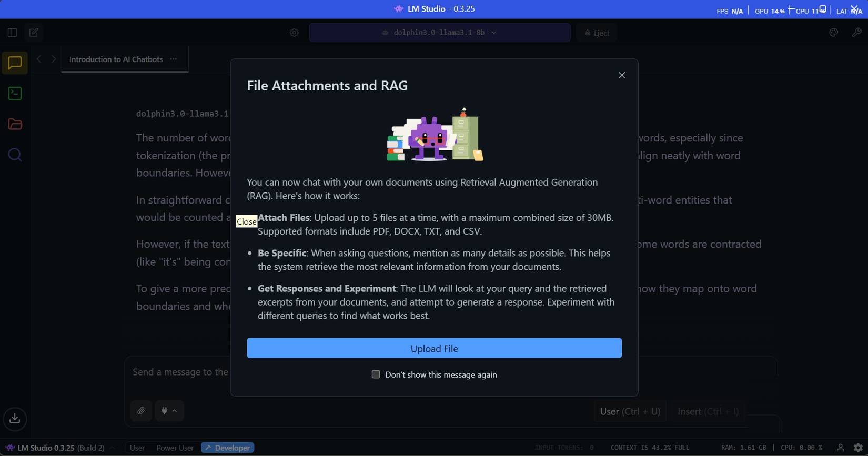Open the plug integrations icon in the message box
Screen dimensions: 868x456
[x=169, y=411]
